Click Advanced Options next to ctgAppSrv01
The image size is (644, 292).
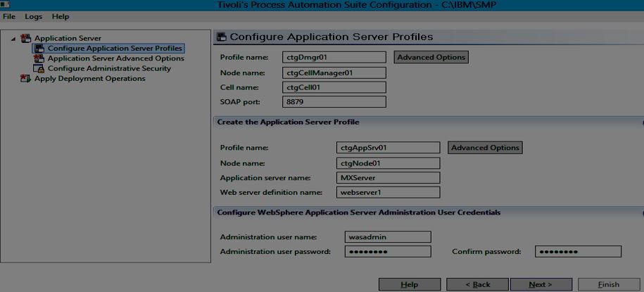[485, 148]
